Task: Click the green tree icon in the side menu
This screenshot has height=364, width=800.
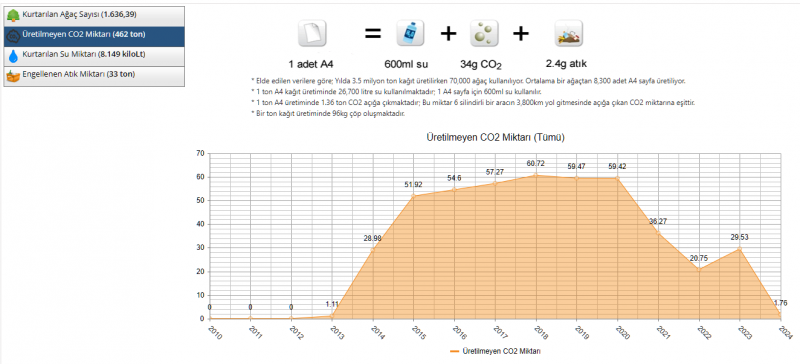Action: pos(13,16)
